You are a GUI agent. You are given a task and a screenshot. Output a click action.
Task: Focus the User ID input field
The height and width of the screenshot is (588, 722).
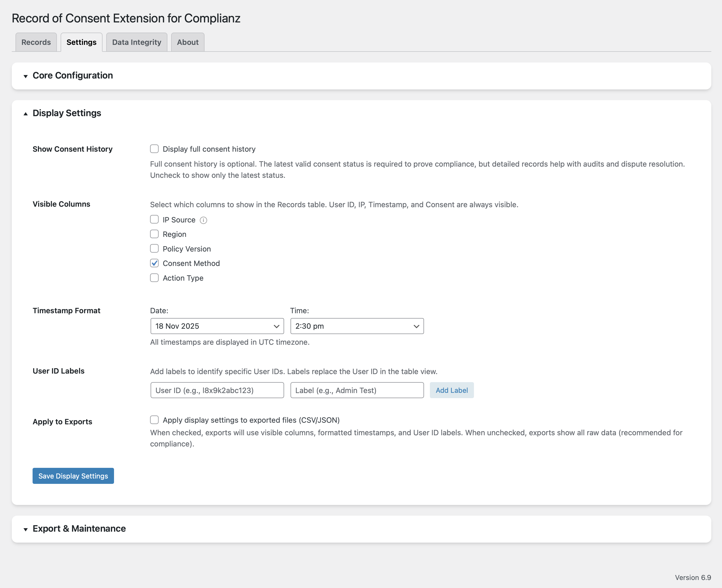[217, 390]
